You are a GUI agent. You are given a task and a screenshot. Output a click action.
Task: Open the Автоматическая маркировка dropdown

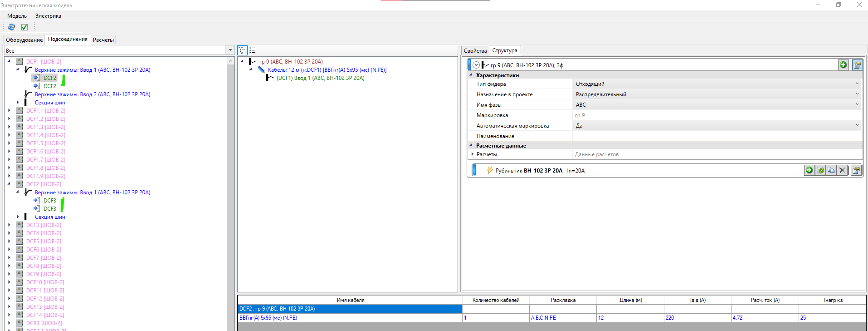coord(857,126)
